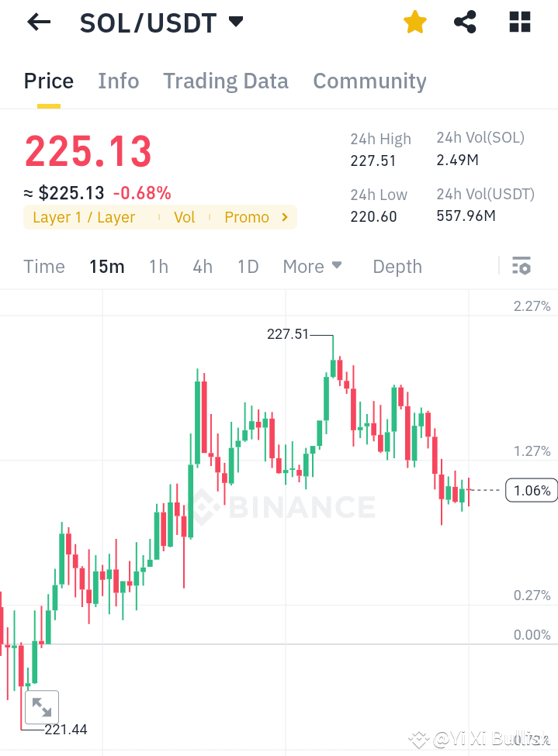Open the SOL/USDT pair selector dropdown

[x=236, y=22]
